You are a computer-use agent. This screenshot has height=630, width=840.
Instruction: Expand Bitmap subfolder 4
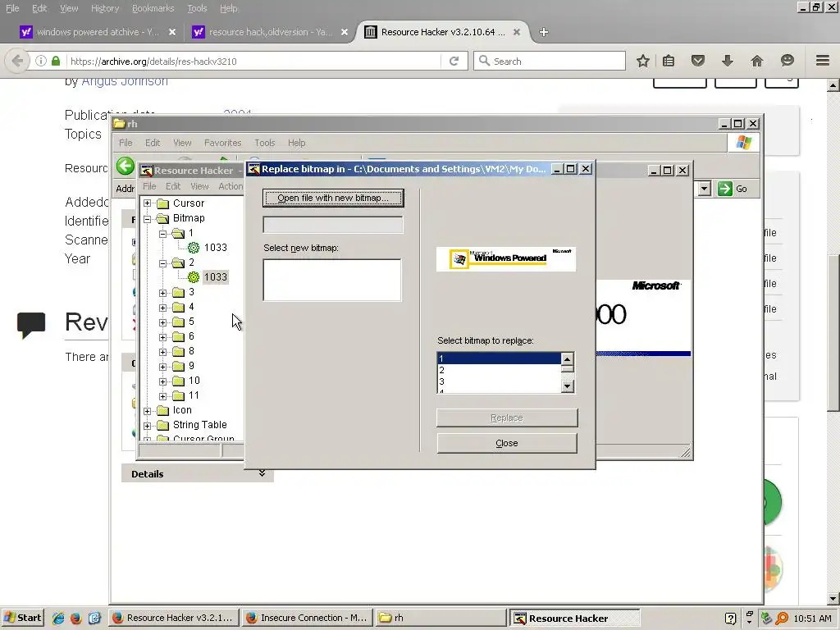tap(163, 308)
